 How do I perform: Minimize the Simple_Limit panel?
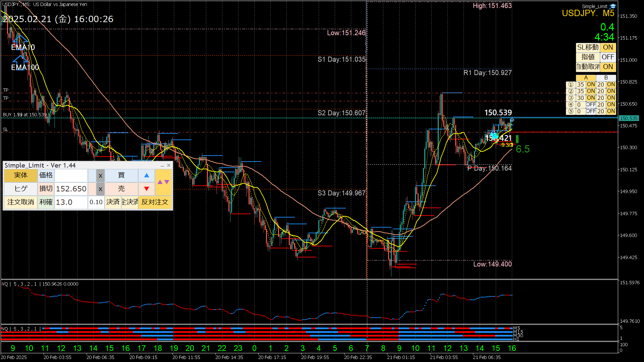pos(162,166)
